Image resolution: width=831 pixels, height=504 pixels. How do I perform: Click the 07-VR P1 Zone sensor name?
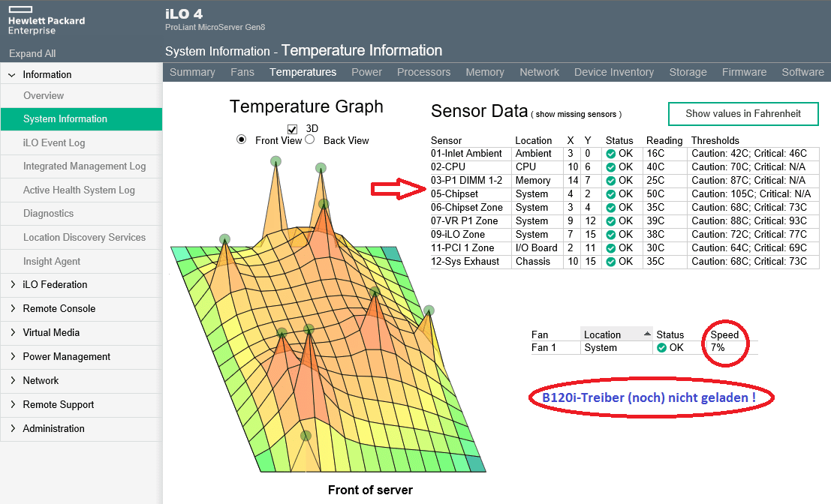464,220
